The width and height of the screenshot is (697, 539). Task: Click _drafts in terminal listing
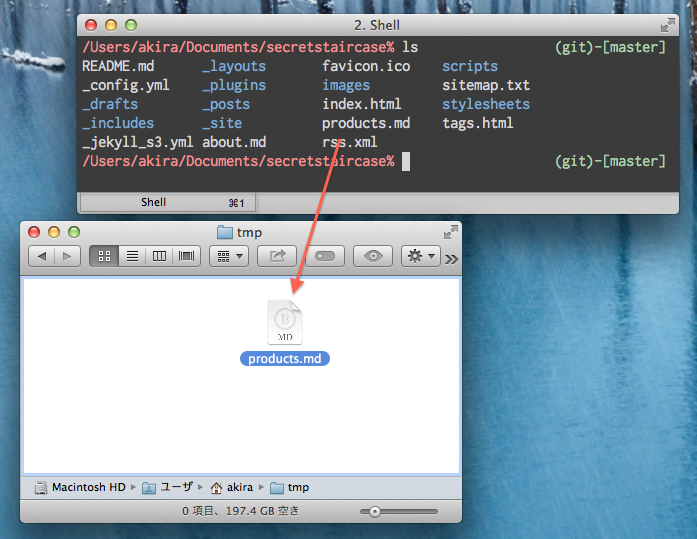pos(110,104)
